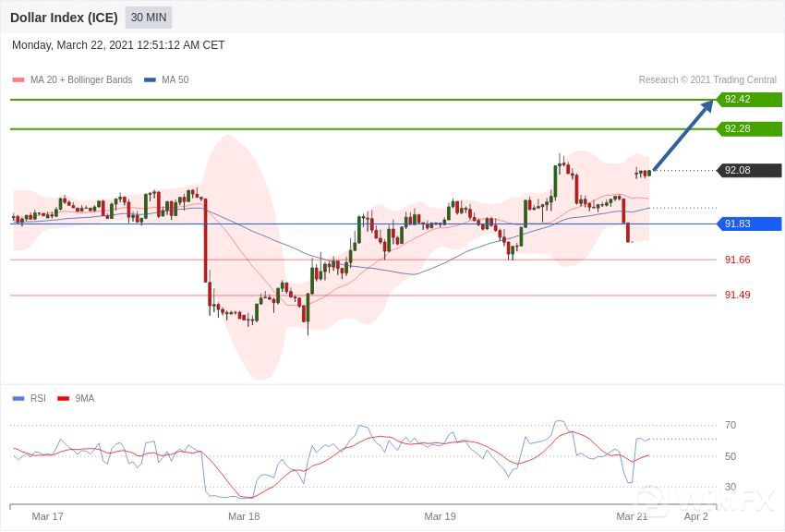Click the 30 MIN timeframe badge
The image size is (785, 532).
pos(149,18)
